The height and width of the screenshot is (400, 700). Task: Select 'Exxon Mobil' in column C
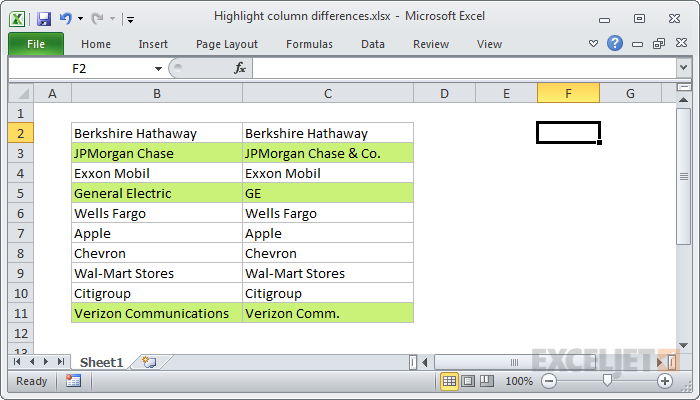[328, 173]
